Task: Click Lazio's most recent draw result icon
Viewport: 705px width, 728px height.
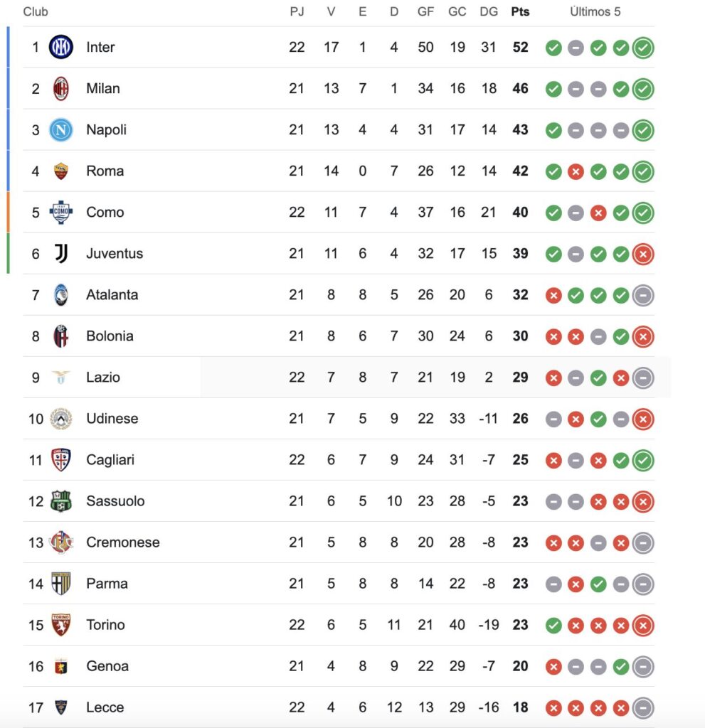Action: pos(643,378)
